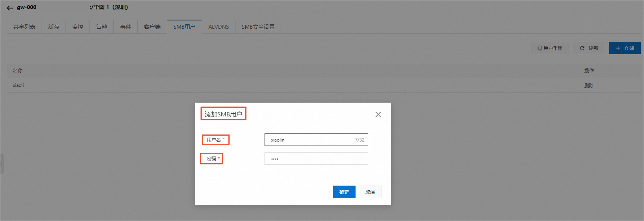Open the 监控 tab

click(x=78, y=27)
